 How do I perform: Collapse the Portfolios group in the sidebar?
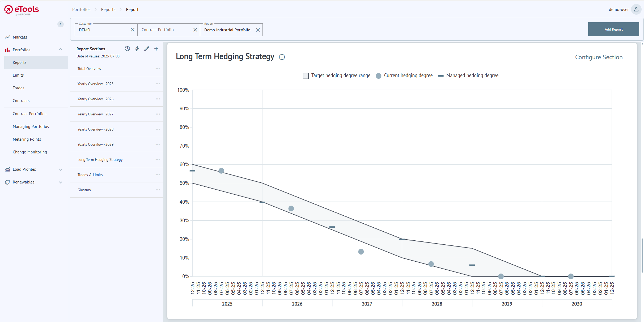61,49
